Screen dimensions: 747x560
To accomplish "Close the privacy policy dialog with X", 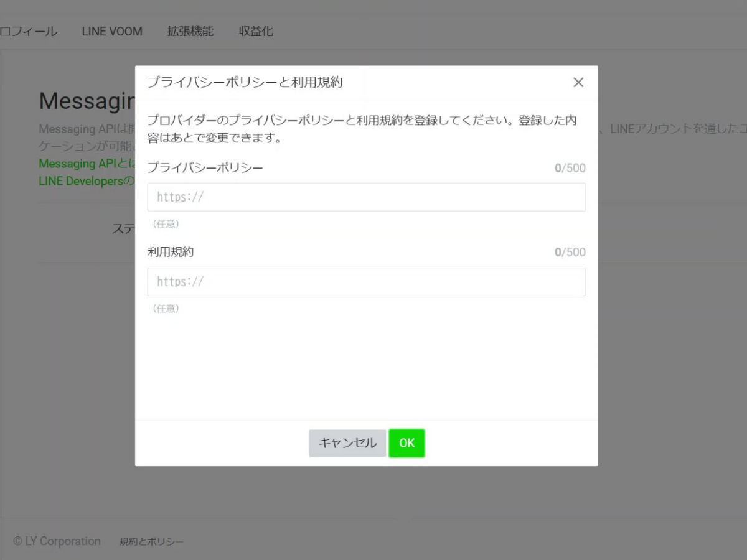I will point(578,82).
